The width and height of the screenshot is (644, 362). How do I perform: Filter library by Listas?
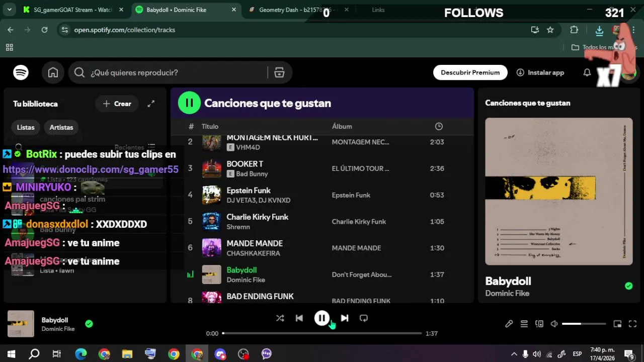[26, 127]
